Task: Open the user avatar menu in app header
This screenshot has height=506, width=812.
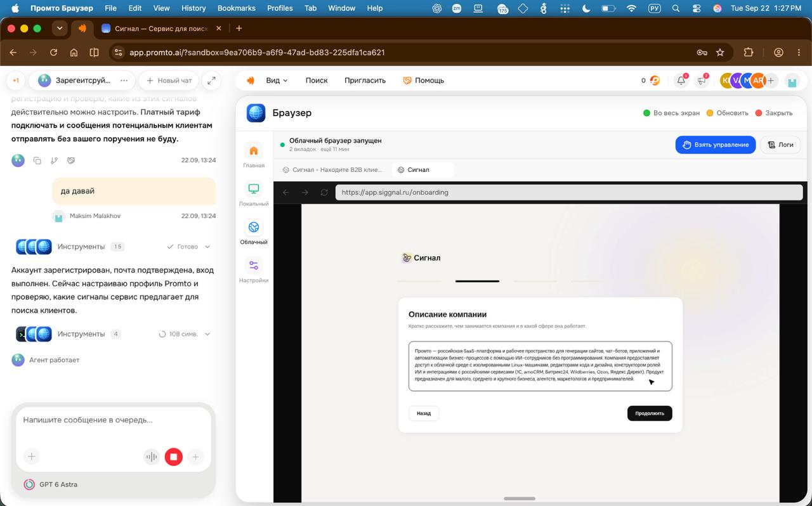Action: point(792,81)
